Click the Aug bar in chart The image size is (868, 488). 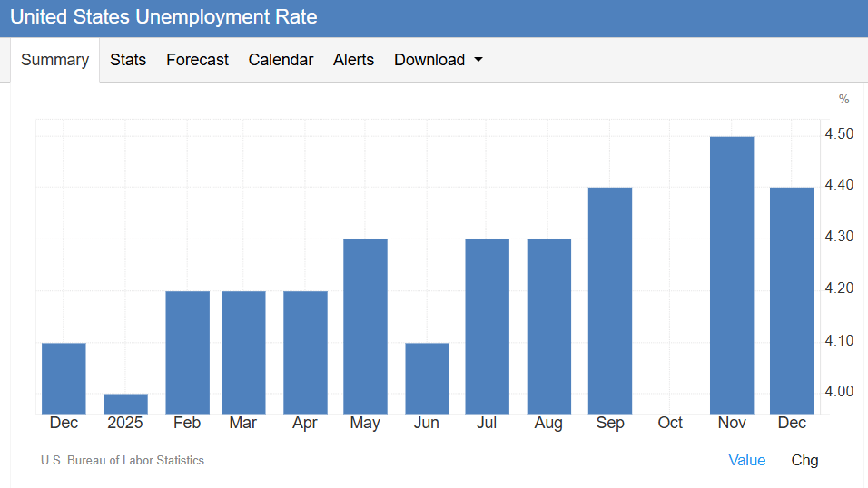pos(549,327)
